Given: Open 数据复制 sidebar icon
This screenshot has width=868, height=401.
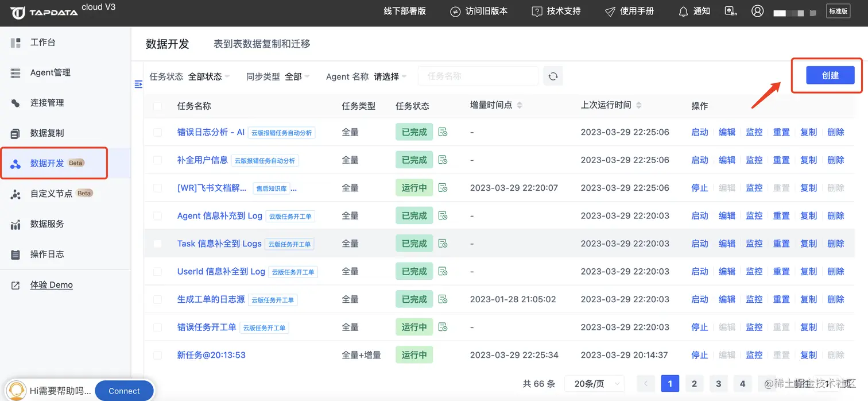Looking at the screenshot, I should 15,134.
